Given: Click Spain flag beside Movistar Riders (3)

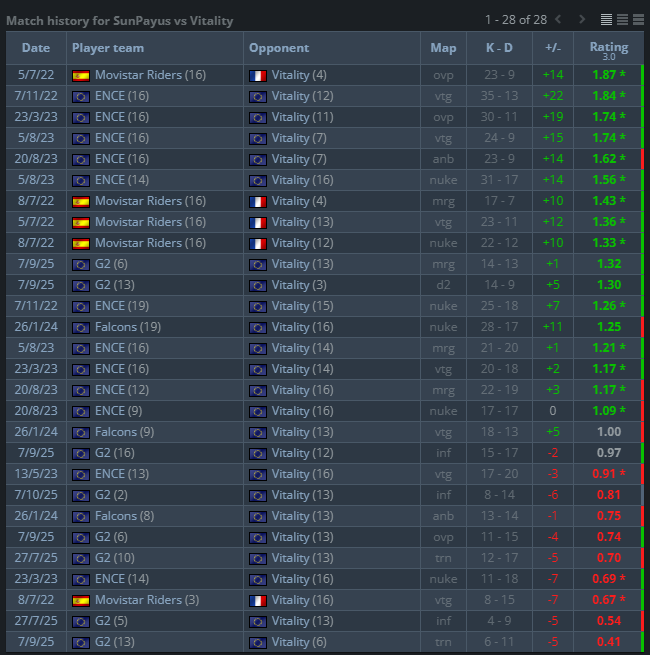Looking at the screenshot, I should click(x=81, y=601).
